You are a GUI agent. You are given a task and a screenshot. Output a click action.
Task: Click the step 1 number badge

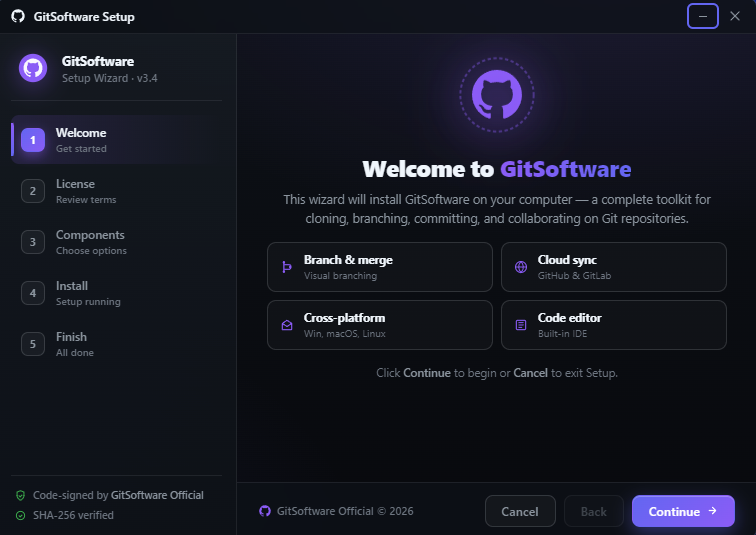[33, 140]
